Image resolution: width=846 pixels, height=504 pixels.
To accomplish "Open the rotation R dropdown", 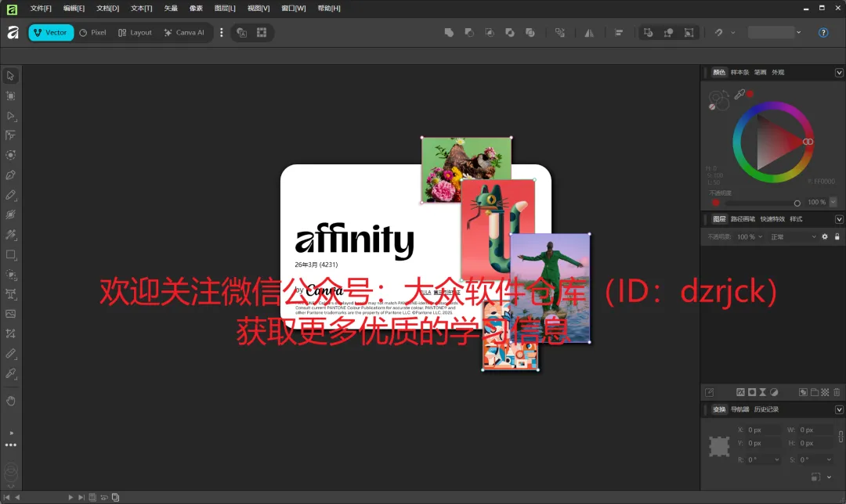I will (x=777, y=460).
